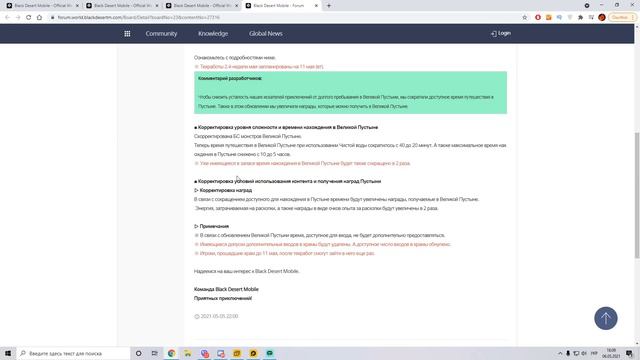Click the blue speech bubble extension icon
Image resolution: width=640 pixels, height=360 pixels.
click(559, 18)
